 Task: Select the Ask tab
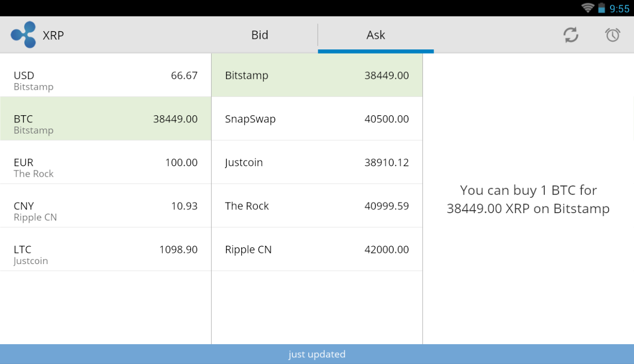[375, 35]
